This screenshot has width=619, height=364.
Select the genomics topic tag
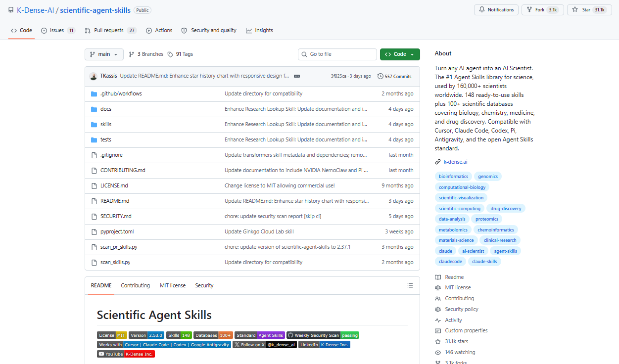(488, 177)
